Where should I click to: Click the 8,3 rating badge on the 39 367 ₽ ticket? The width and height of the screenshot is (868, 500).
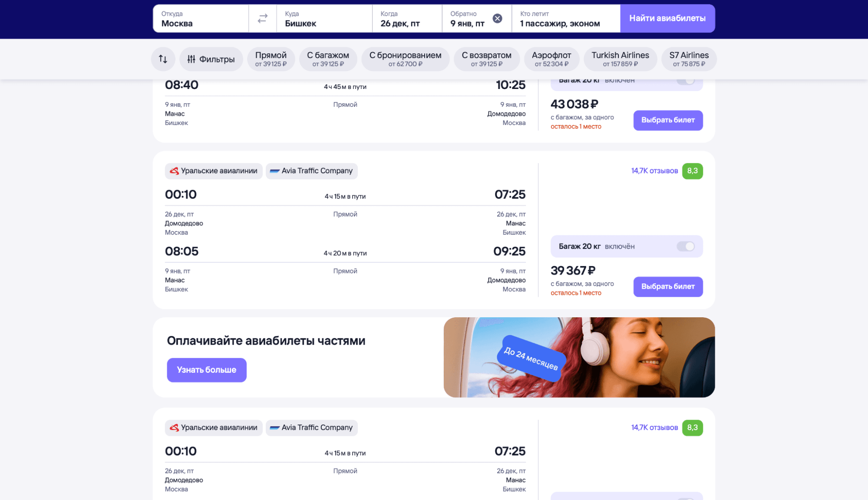tap(692, 171)
